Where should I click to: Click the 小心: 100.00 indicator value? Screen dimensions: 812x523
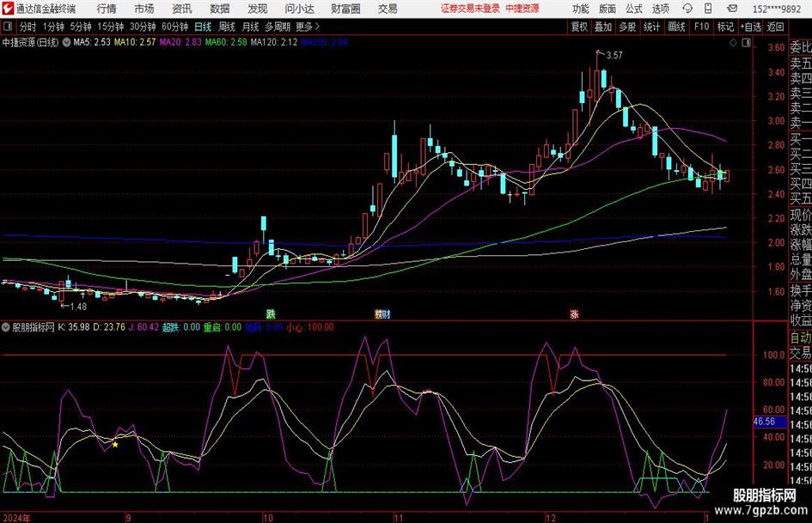[x=309, y=327]
